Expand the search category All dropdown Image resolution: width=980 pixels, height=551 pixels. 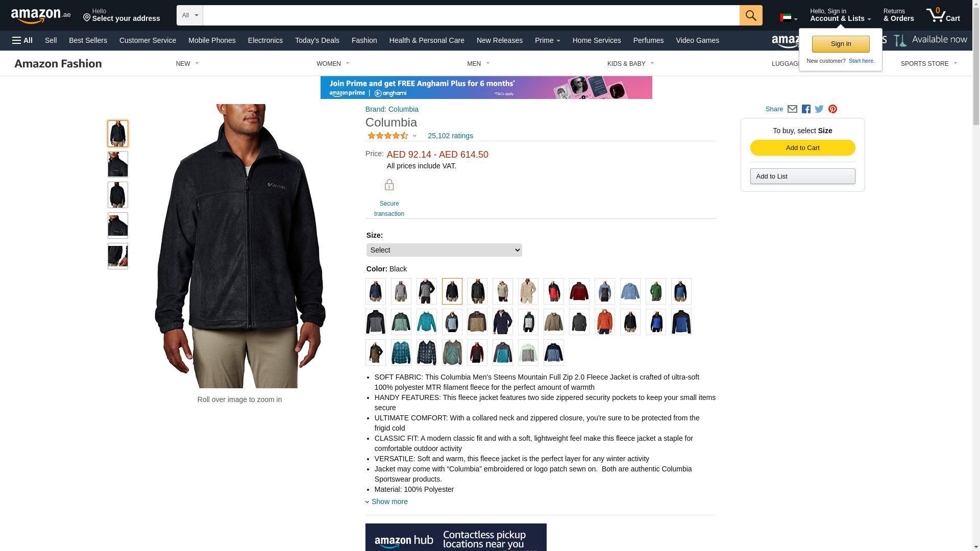pyautogui.click(x=190, y=15)
